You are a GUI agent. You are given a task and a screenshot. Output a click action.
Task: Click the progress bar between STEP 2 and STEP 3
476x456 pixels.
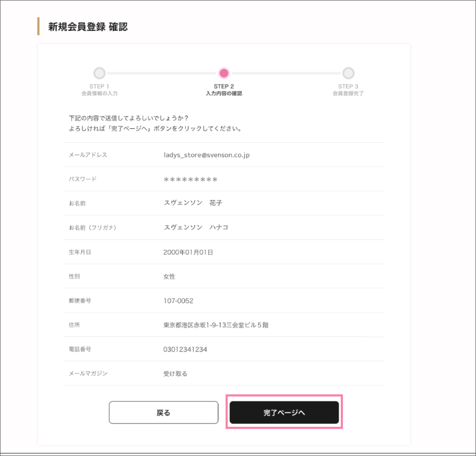click(287, 73)
